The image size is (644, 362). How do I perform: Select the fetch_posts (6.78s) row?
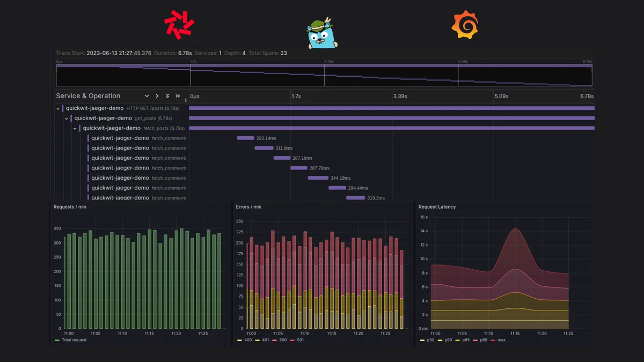point(325,128)
